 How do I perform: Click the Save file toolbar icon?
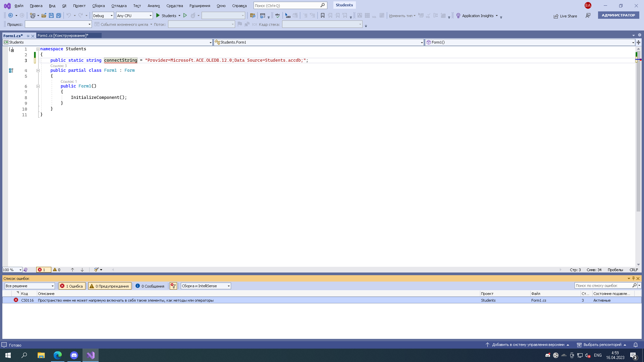(x=51, y=15)
